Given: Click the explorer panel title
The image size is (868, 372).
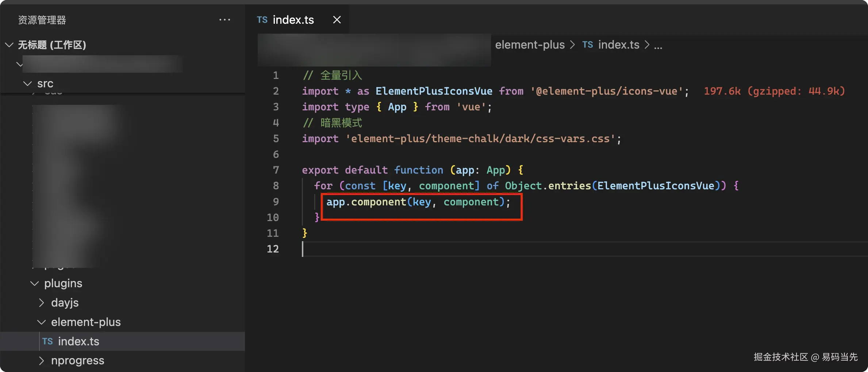Looking at the screenshot, I should click(42, 20).
